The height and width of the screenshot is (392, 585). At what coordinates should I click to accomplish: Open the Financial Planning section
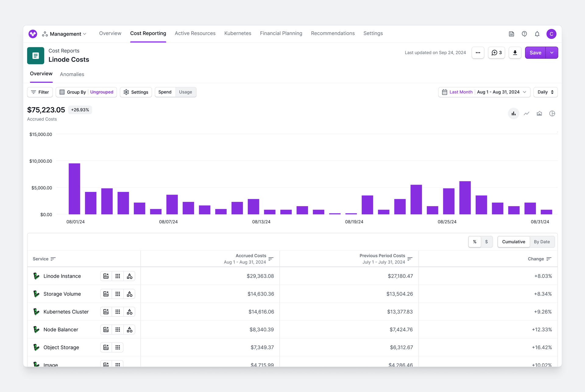(281, 34)
